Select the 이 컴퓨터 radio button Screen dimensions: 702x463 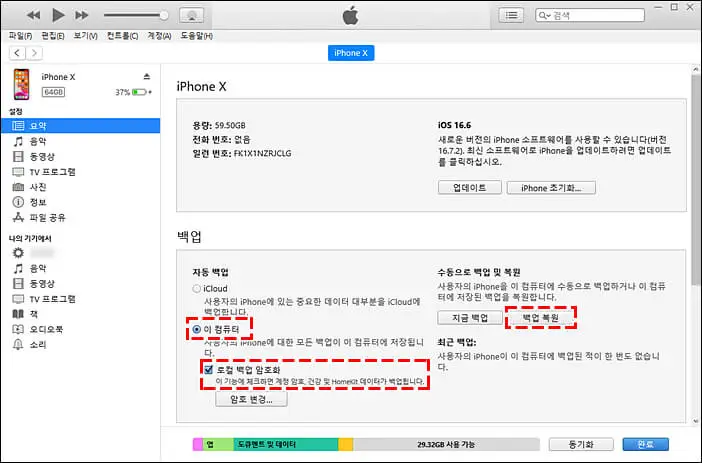(x=197, y=328)
